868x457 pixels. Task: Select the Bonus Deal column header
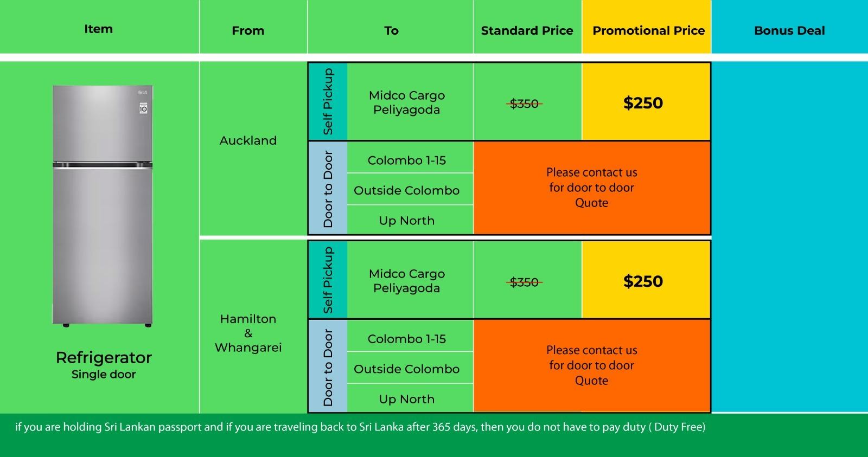(789, 30)
